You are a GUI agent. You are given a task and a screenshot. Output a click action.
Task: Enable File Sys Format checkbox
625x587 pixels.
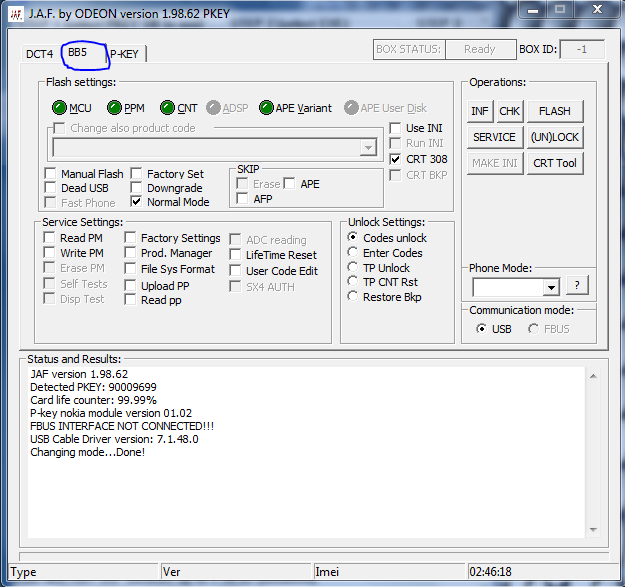click(130, 269)
